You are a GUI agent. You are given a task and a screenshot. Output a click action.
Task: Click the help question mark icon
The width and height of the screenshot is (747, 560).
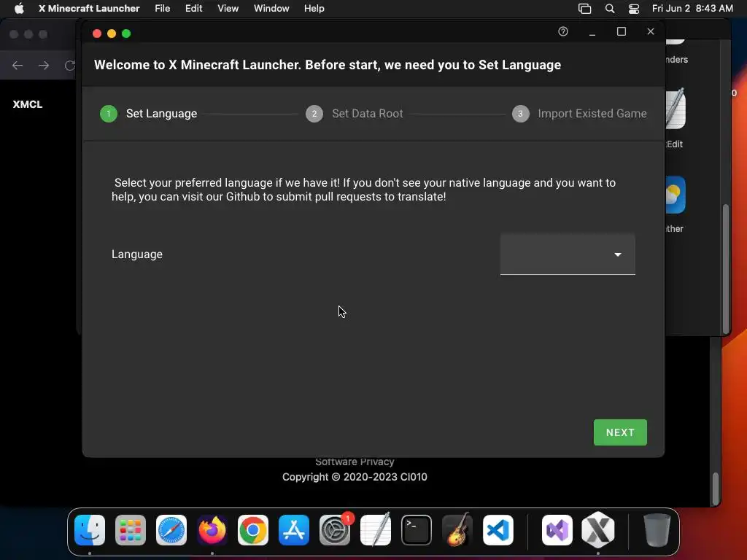(x=563, y=31)
